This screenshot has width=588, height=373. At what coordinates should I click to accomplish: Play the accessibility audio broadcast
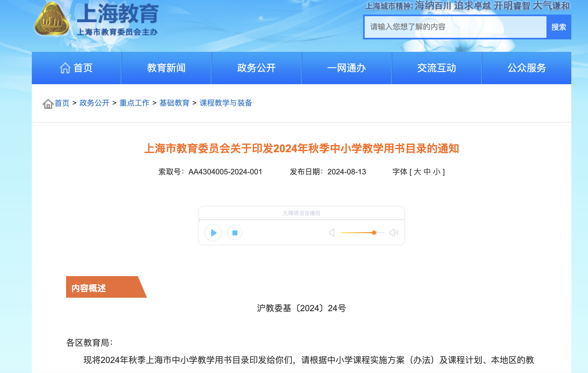click(213, 233)
